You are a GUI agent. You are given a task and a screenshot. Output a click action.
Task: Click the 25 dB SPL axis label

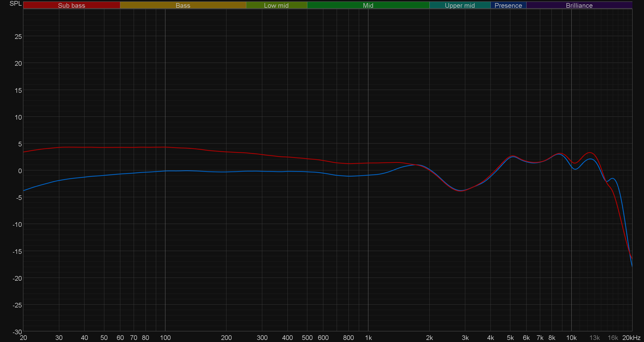tap(18, 37)
